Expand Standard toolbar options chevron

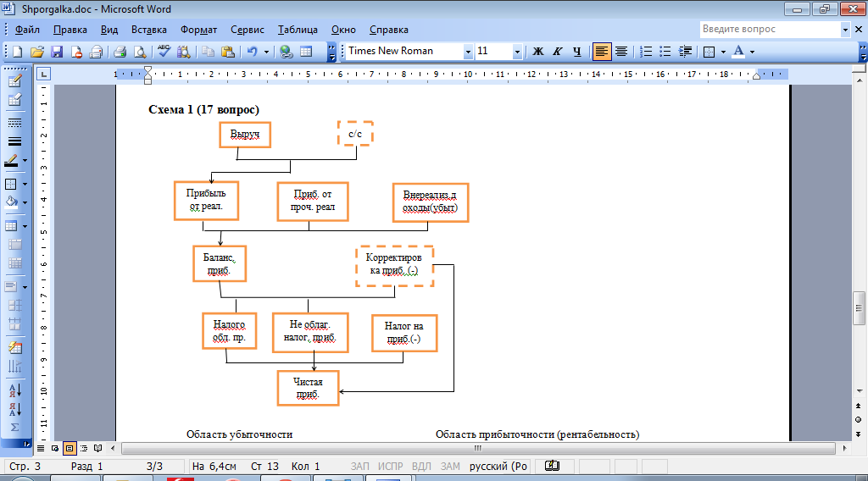pos(331,52)
